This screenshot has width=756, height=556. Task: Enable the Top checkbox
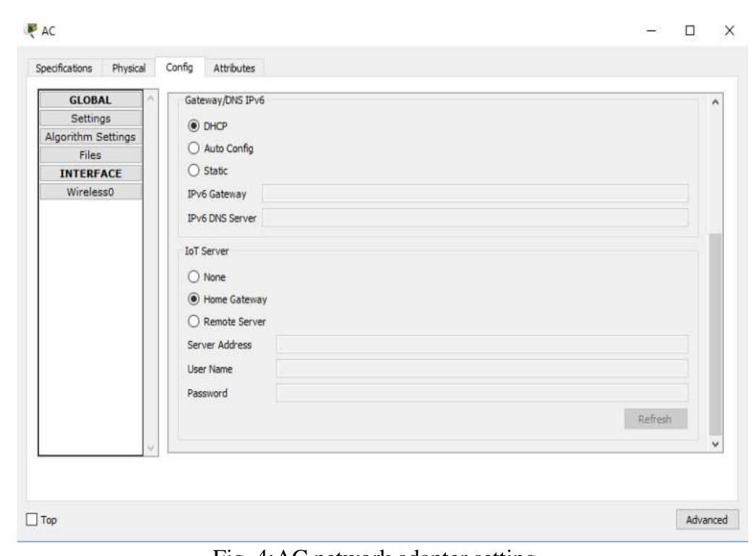[x=32, y=519]
